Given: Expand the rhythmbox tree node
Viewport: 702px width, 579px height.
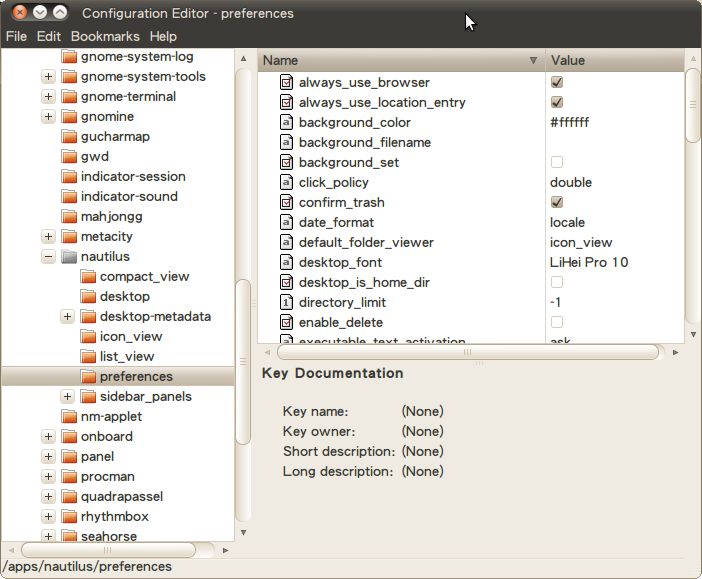Looking at the screenshot, I should 48,517.
